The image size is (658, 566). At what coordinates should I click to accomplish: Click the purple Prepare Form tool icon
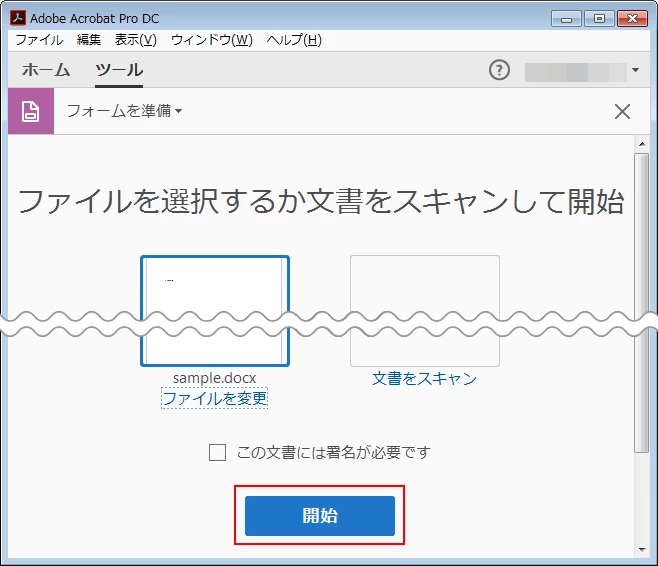point(31,111)
